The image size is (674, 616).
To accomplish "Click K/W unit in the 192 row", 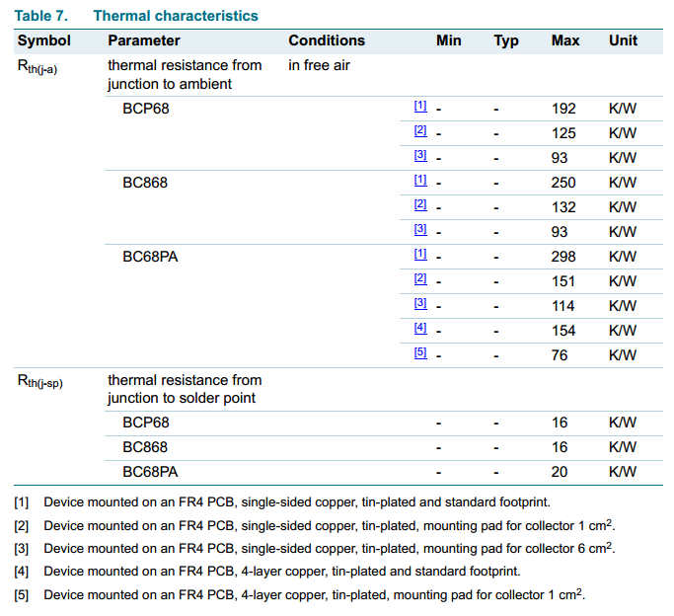I will point(623,109).
